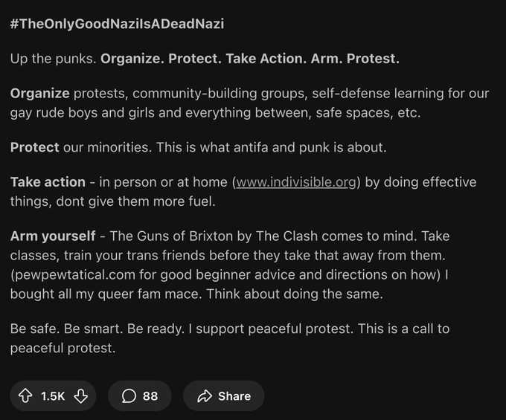Screen dimensions: 506x420
Task: Click the bold 'Protect' paragraph heading word
Action: point(35,147)
